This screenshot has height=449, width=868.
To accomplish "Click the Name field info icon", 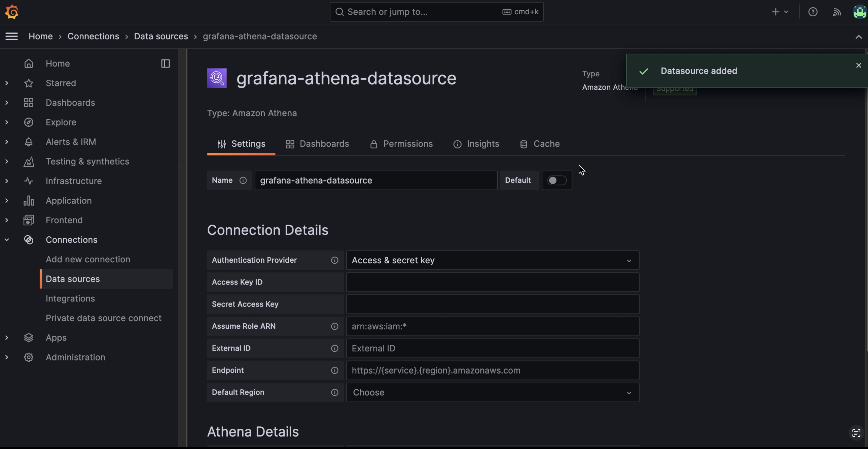I will (243, 180).
